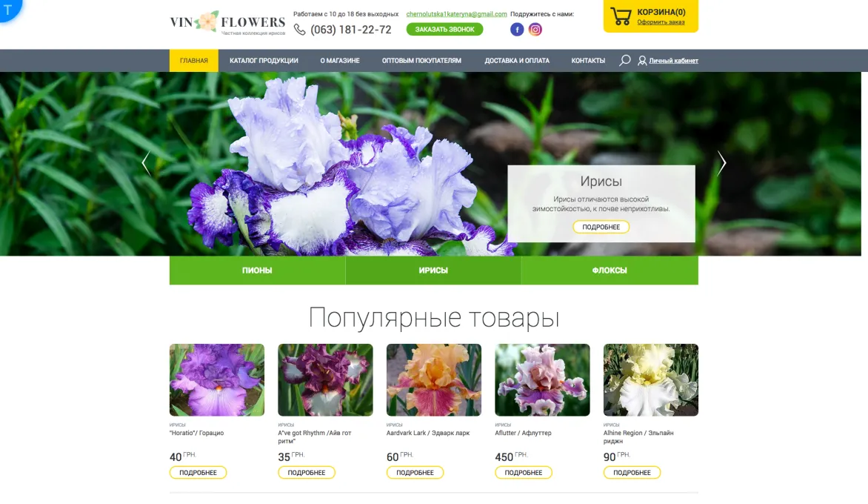
Task: Advance slider with right arrow
Action: click(x=721, y=163)
